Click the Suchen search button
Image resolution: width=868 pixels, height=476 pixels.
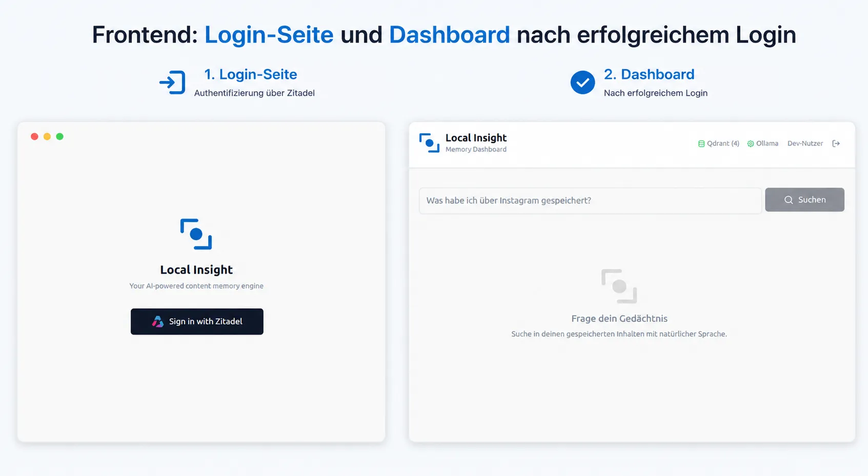[x=804, y=200]
